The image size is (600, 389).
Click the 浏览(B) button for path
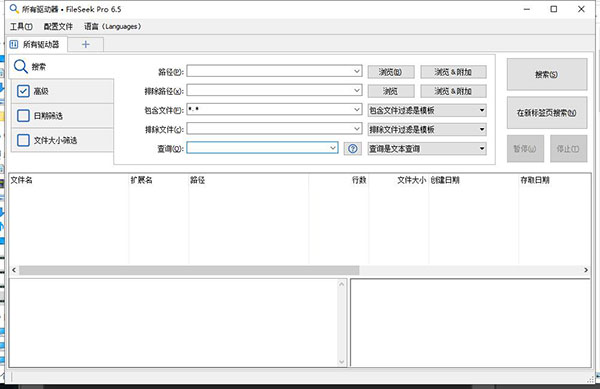(x=391, y=72)
